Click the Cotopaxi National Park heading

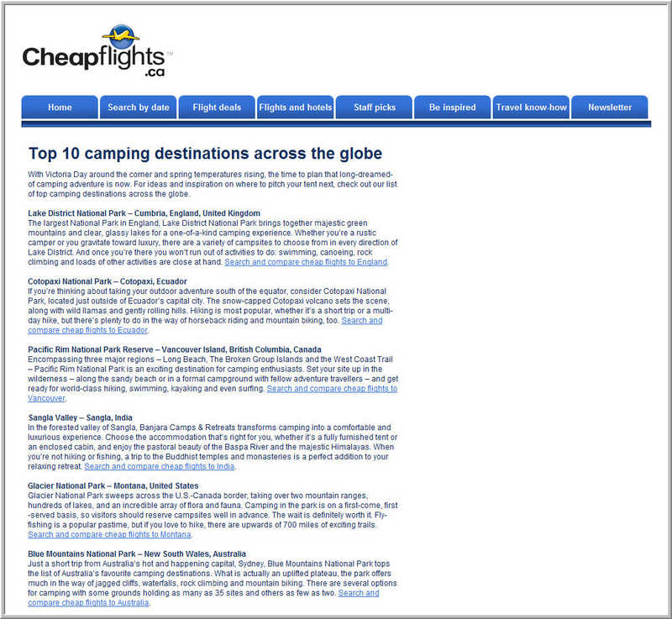coord(108,281)
